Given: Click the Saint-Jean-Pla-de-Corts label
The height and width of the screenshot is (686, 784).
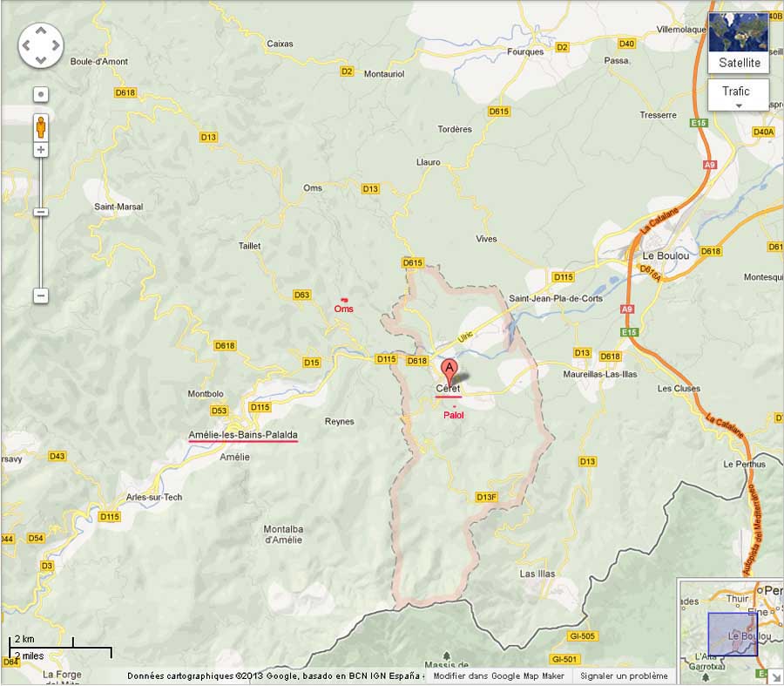Looking at the screenshot, I should pyautogui.click(x=556, y=298).
